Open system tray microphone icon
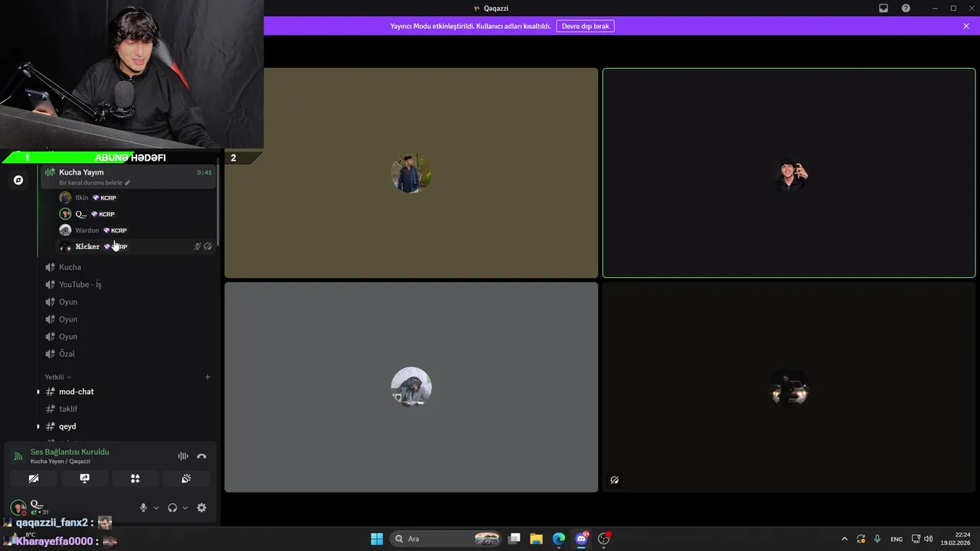980x551 pixels. click(877, 539)
